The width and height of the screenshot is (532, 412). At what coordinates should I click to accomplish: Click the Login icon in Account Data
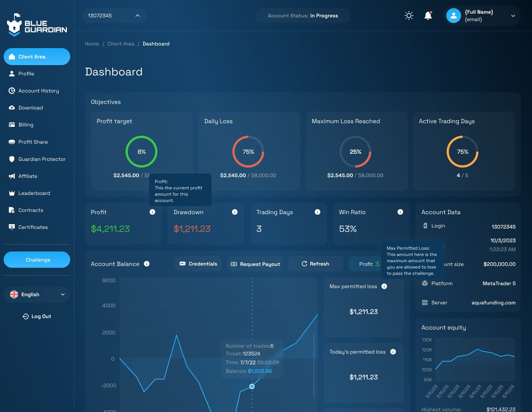[425, 226]
